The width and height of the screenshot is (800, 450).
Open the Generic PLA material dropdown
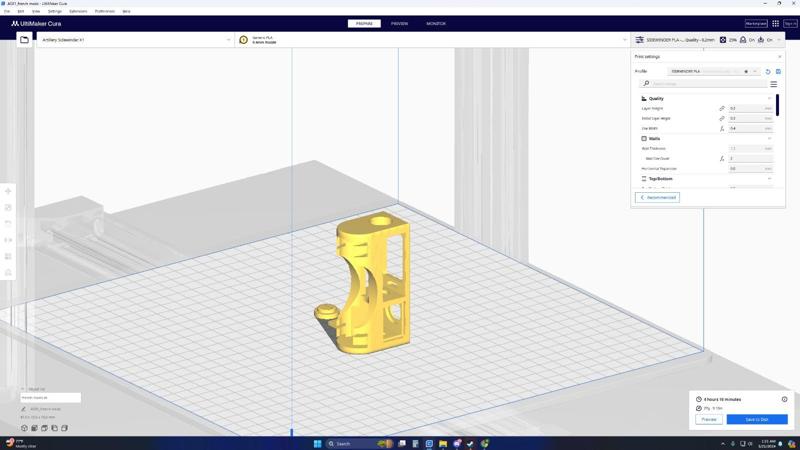pyautogui.click(x=433, y=40)
